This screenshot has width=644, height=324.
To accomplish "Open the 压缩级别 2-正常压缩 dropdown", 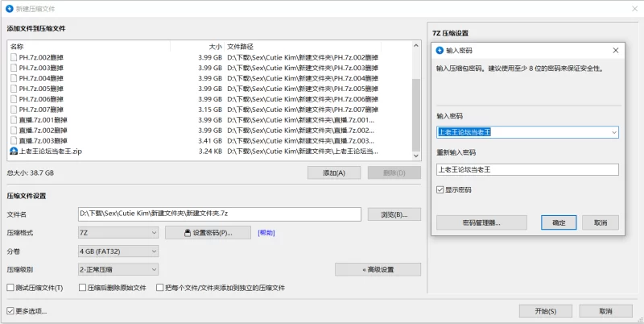I will (x=118, y=270).
